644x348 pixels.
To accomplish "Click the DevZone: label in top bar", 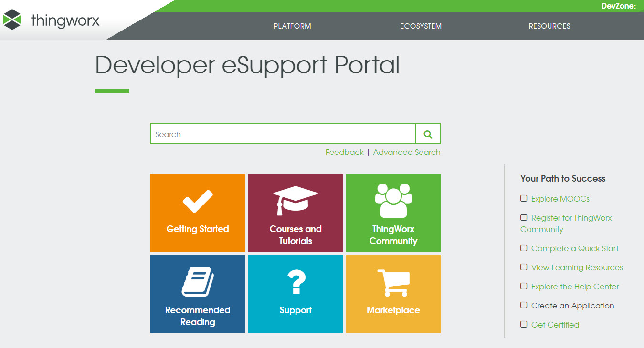I will click(x=619, y=6).
